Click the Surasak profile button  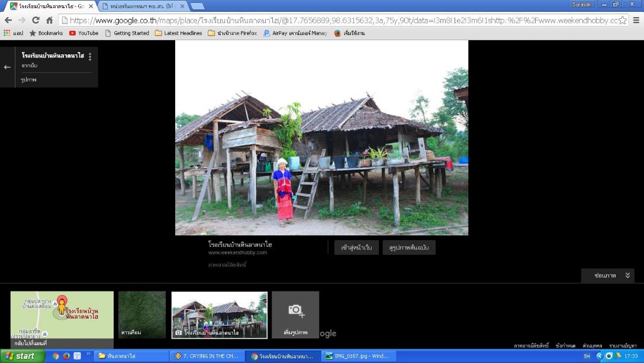582,4
